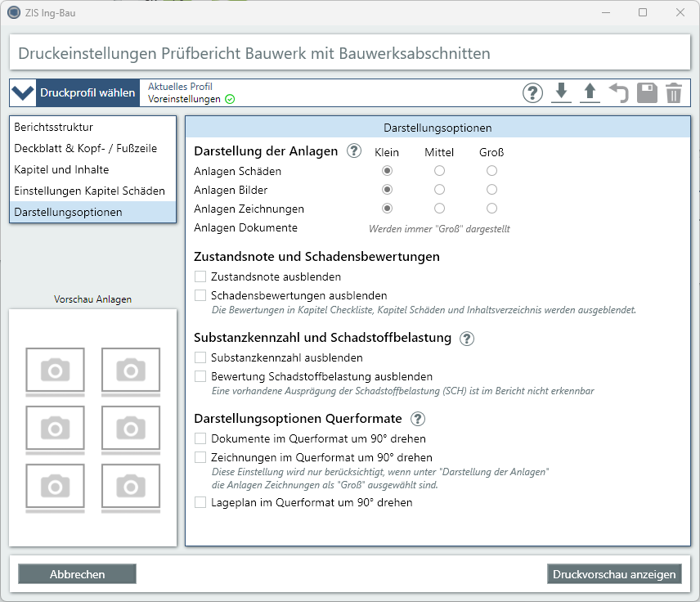This screenshot has height=602, width=700.
Task: Click the top-left preview thumbnail in Vorschau Anlagen
Action: coord(55,371)
